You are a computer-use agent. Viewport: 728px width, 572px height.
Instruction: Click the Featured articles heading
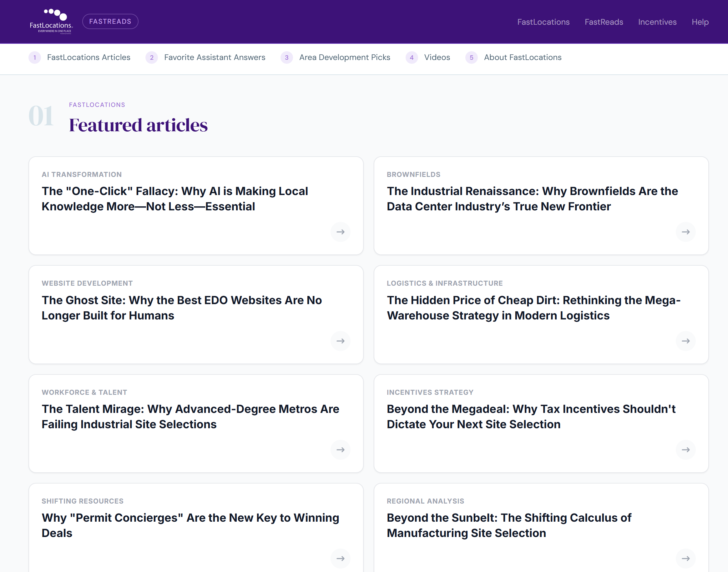click(x=138, y=125)
